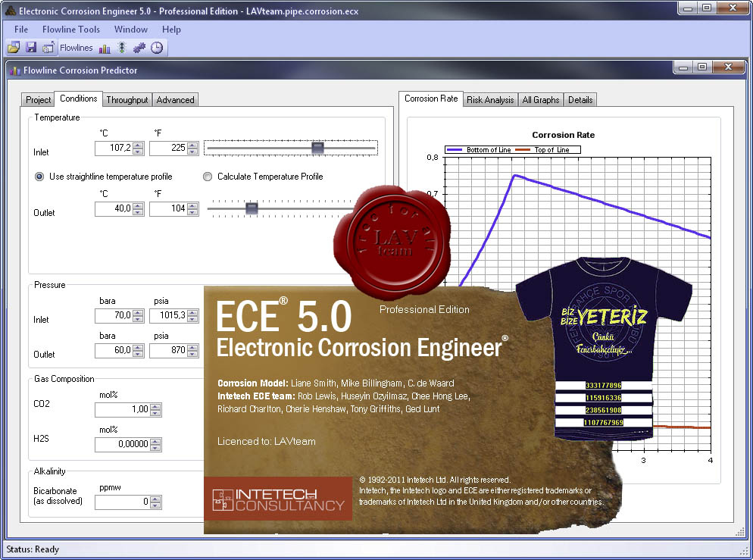The height and width of the screenshot is (560, 753).
Task: Decrease H2S mol% with down arrow
Action: pyautogui.click(x=155, y=448)
